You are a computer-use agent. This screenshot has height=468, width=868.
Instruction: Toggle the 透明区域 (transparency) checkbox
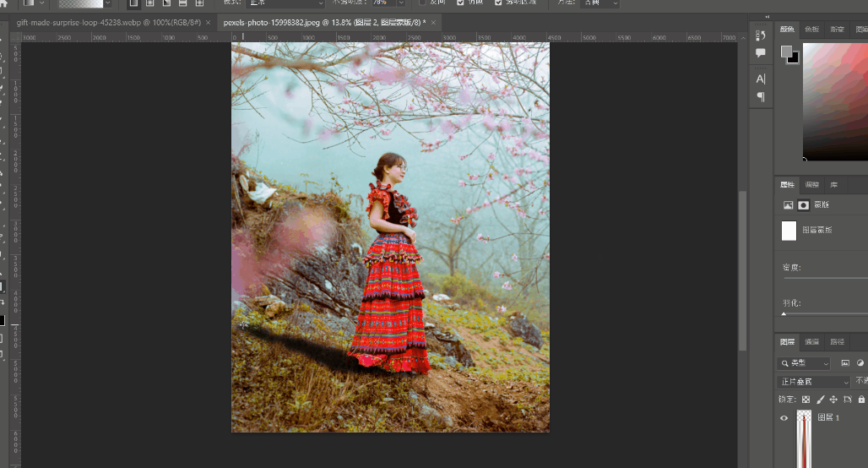click(x=499, y=3)
